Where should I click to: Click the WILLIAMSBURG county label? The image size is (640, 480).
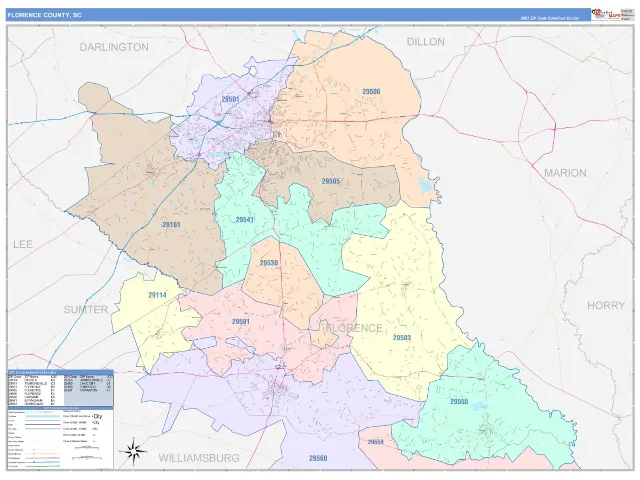(x=199, y=458)
